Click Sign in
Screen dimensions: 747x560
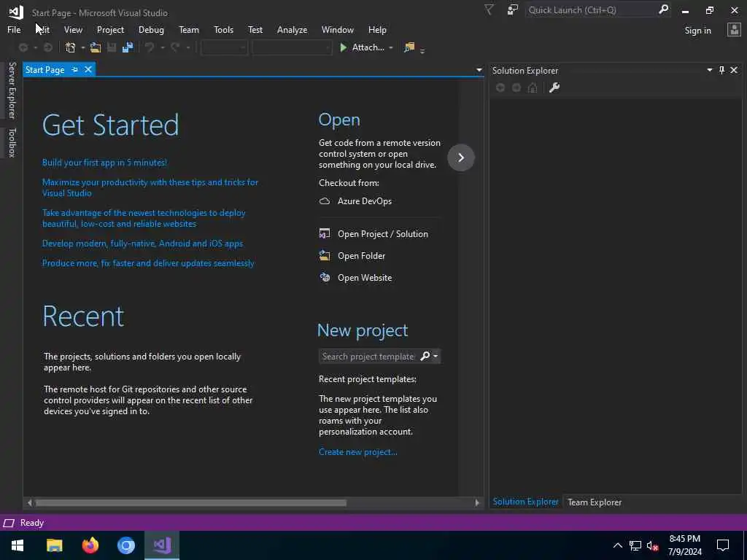tap(697, 31)
